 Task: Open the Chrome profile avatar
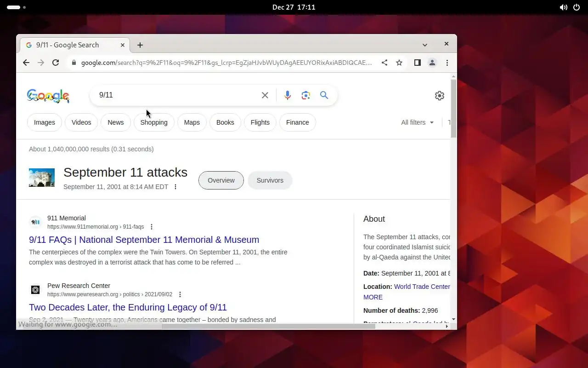(x=432, y=63)
